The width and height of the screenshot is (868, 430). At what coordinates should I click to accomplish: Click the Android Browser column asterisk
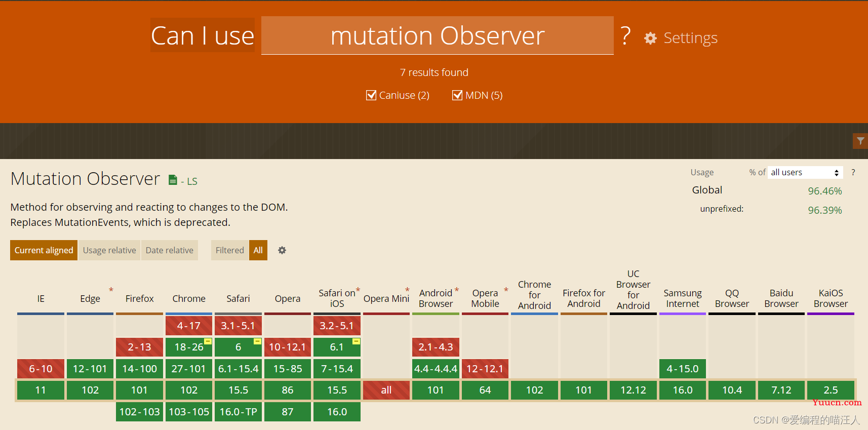457,290
